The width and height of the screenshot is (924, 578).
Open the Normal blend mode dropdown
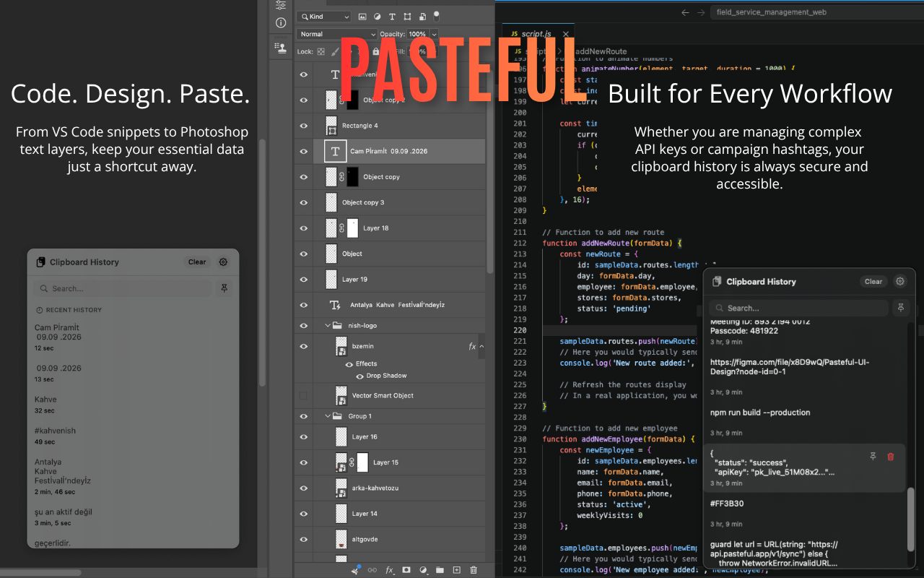click(336, 34)
